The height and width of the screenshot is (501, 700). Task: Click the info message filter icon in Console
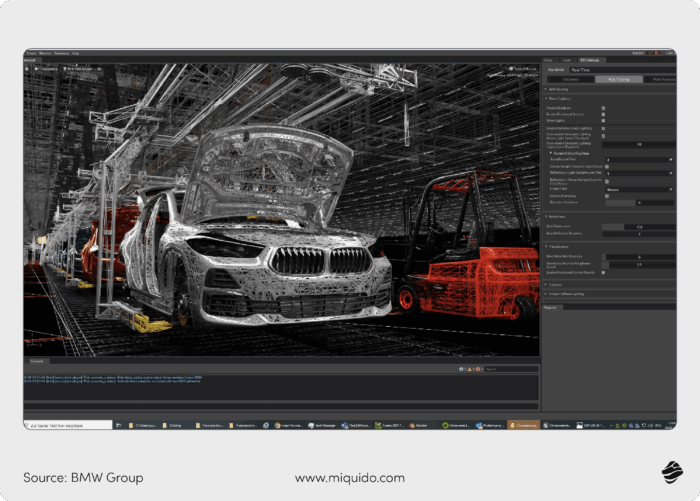point(461,369)
